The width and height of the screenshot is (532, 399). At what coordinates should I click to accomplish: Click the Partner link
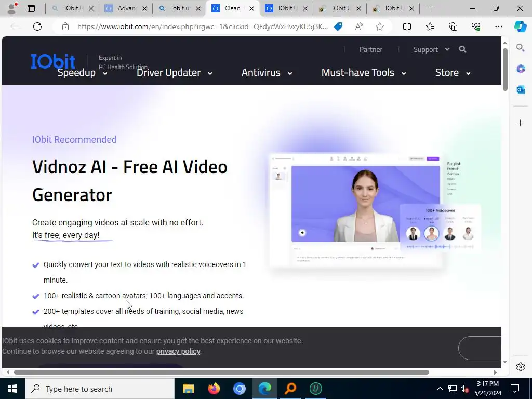tap(371, 49)
